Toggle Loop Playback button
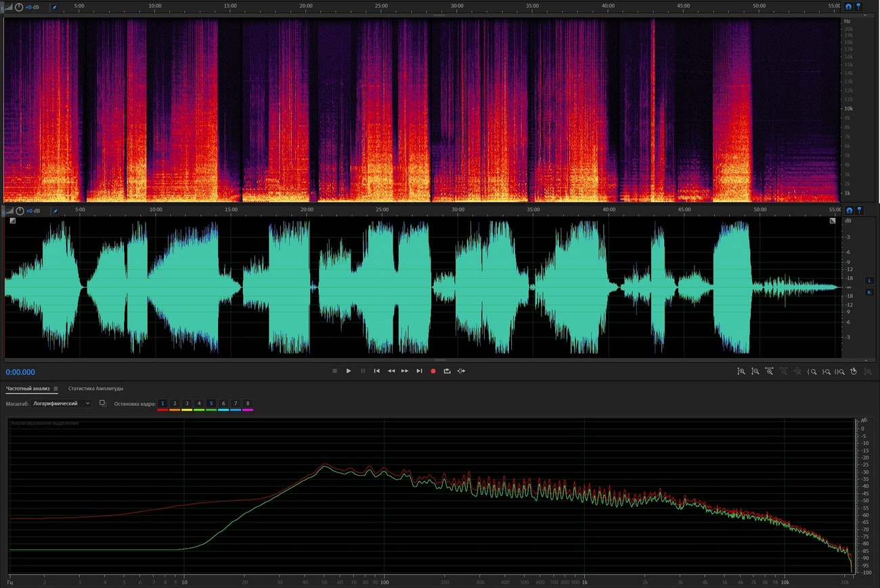This screenshot has height=588, width=880. click(x=447, y=371)
